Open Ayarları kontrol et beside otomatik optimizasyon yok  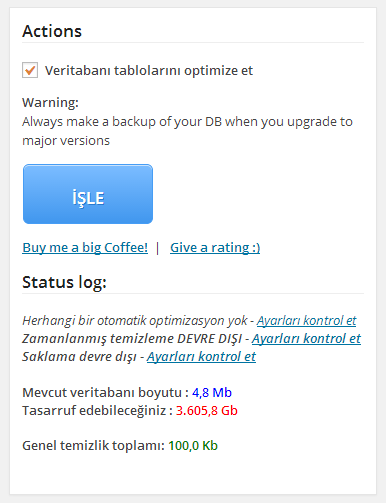tap(306, 320)
